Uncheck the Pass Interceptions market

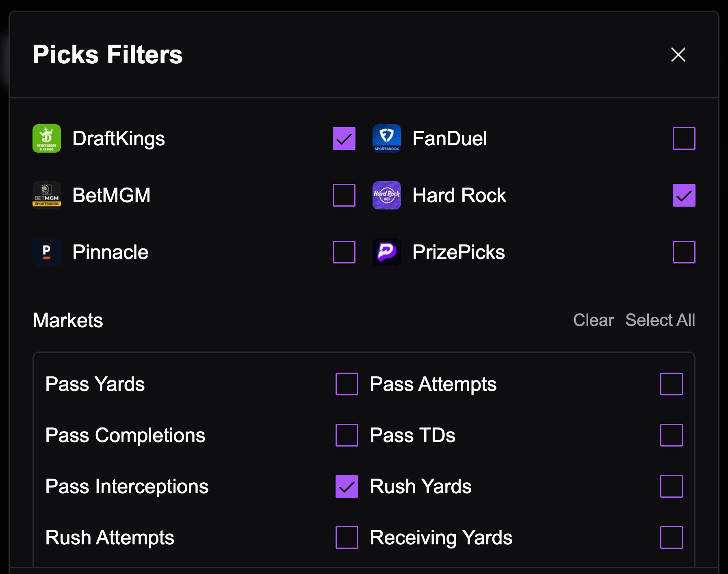click(x=347, y=486)
